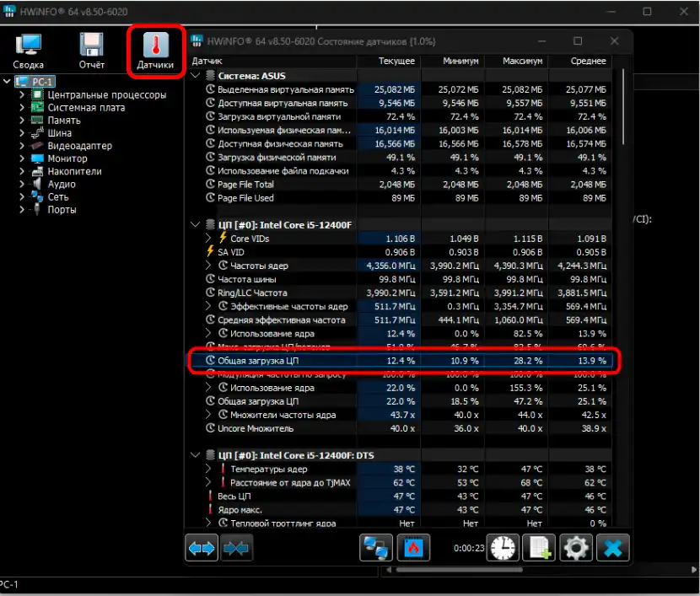Collapse the PC-1 tree root

7,81
